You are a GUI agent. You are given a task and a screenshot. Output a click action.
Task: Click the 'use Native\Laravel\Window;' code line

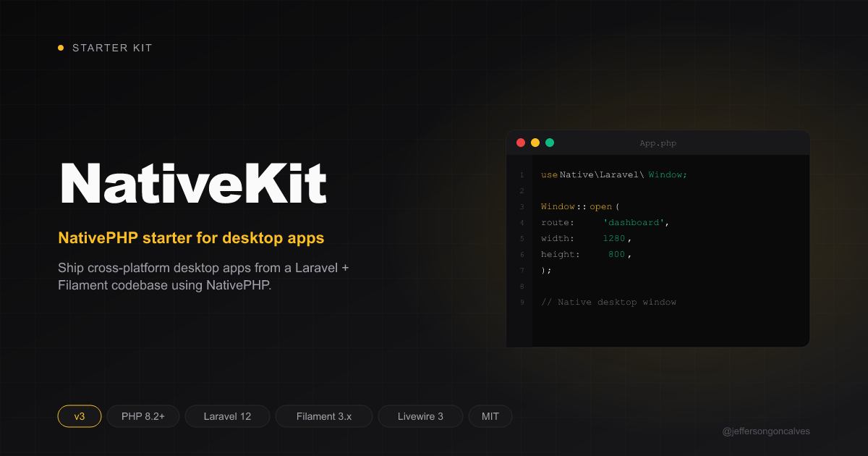[x=614, y=175]
